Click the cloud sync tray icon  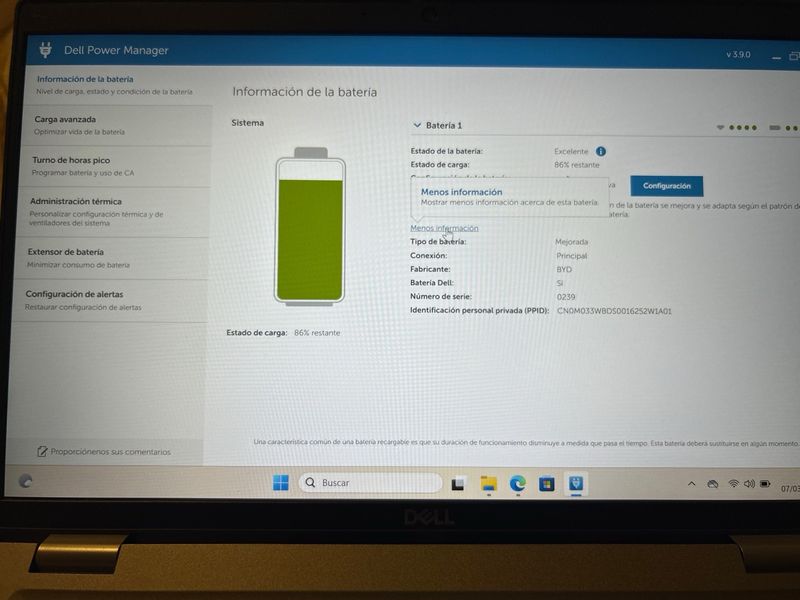712,484
